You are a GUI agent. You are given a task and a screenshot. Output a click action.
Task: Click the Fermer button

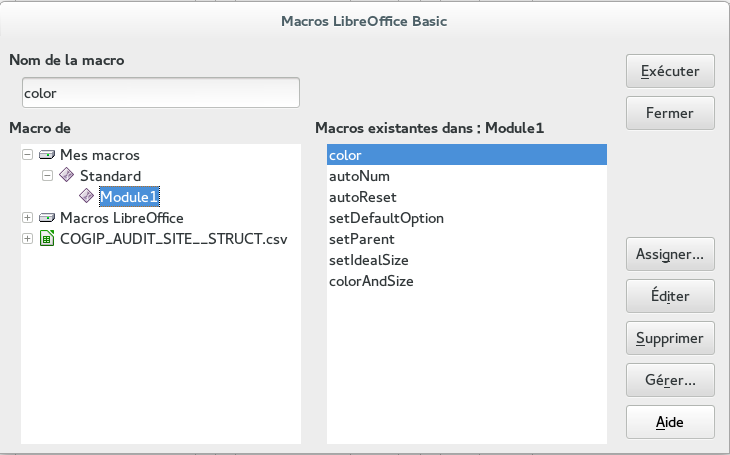click(670, 113)
